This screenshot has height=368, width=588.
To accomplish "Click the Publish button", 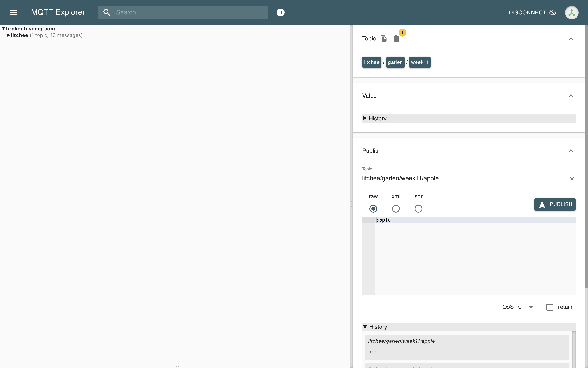I will click(x=555, y=204).
